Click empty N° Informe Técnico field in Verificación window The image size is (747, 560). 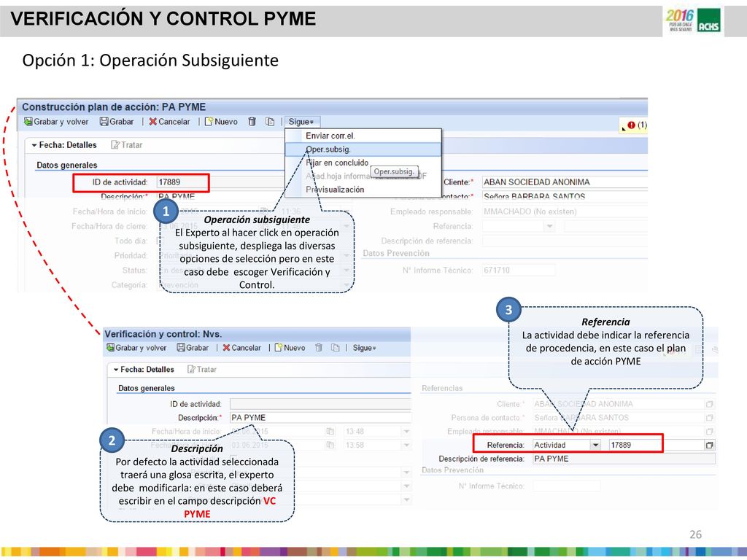pos(566,486)
